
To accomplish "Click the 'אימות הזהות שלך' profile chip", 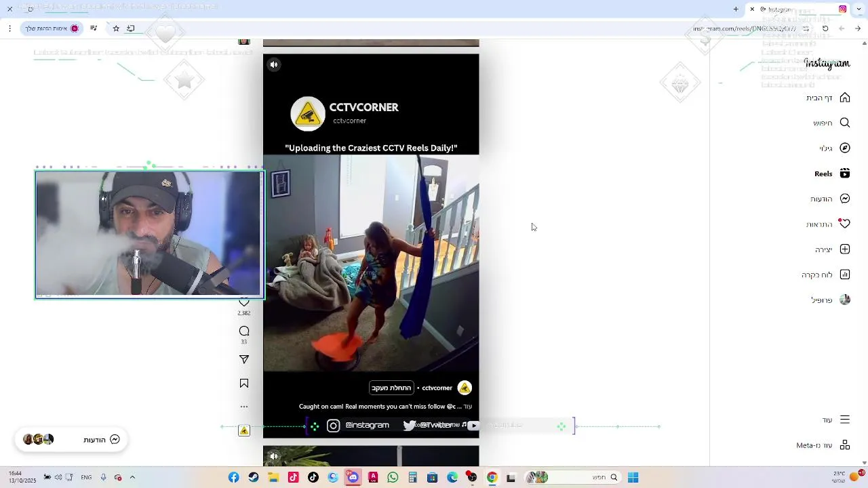I will [x=52, y=28].
